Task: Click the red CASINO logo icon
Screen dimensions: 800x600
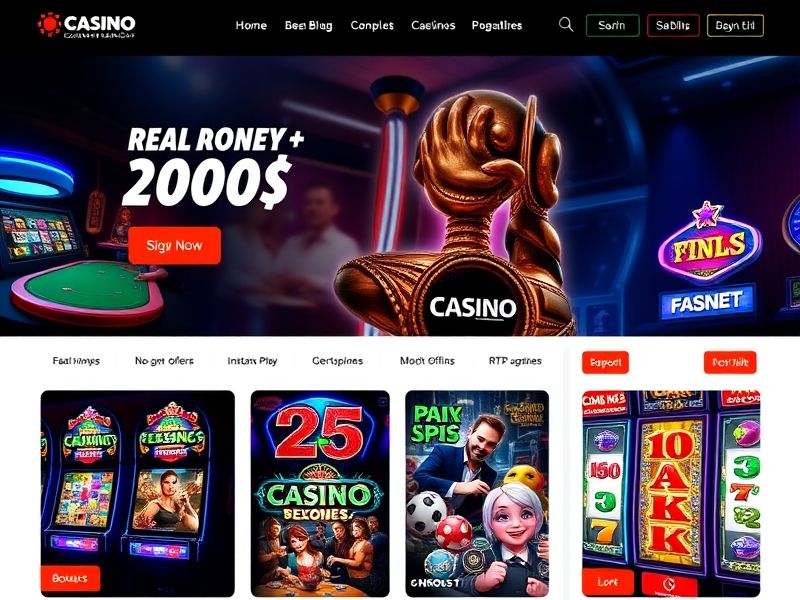Action: coord(49,24)
